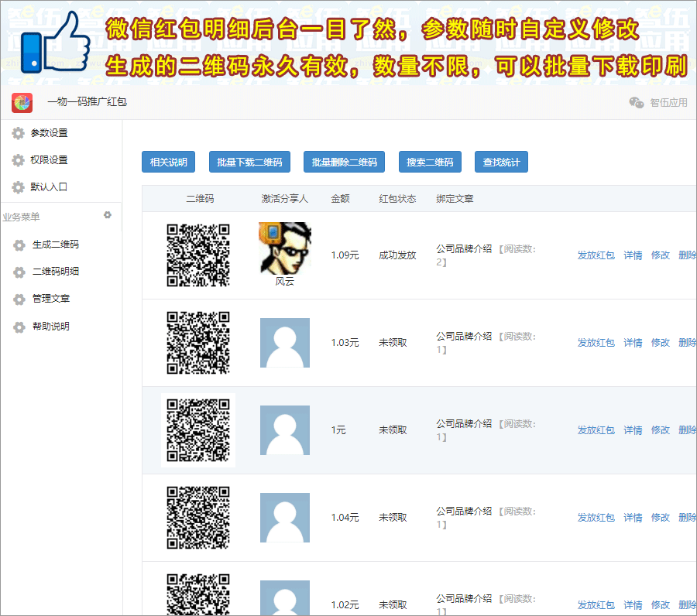Click the 二维码 column header
Viewport: 697px width, 616px height.
[200, 199]
